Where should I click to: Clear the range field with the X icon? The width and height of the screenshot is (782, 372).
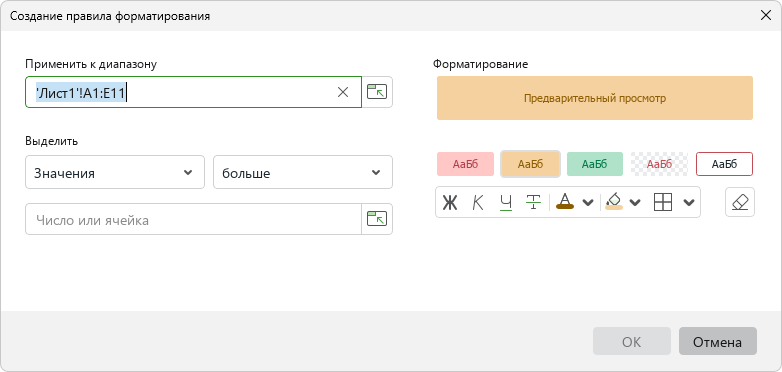click(343, 92)
